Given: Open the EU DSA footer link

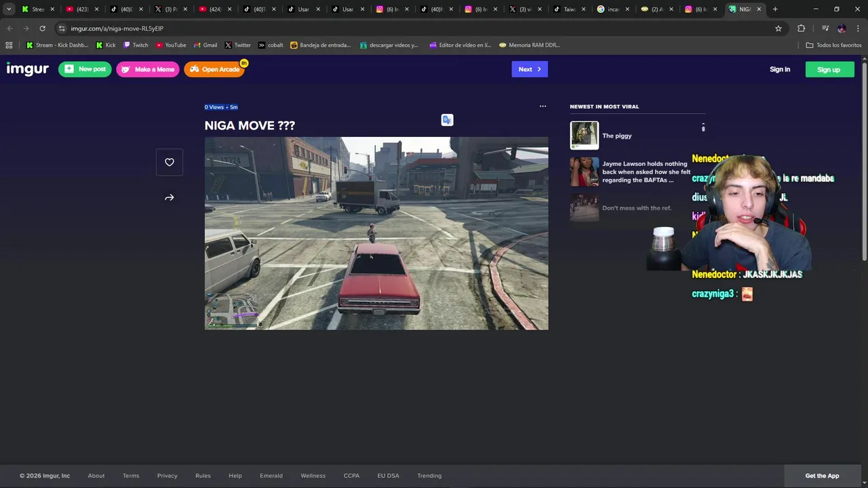Looking at the screenshot, I should click(x=389, y=476).
